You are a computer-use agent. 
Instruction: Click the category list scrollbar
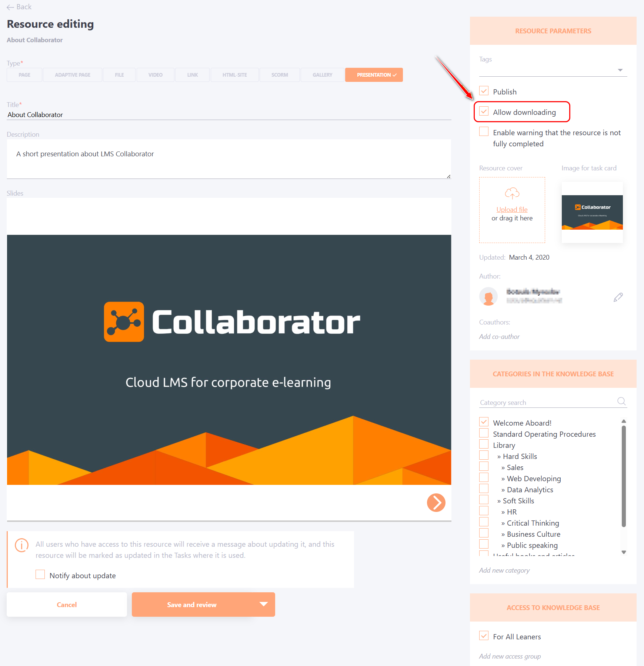click(x=624, y=476)
